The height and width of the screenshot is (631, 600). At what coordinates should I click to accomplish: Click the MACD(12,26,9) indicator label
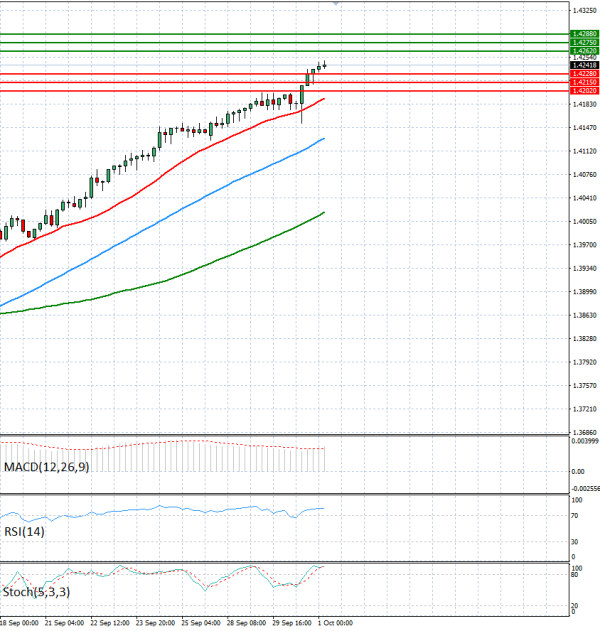[47, 467]
